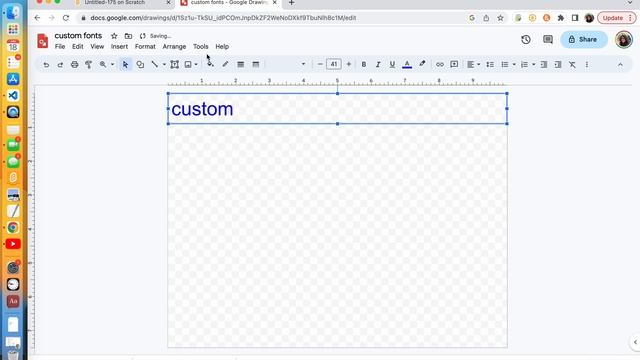Viewport: 640px width, 360px height.
Task: Open a new browser tab
Action: coord(291,3)
